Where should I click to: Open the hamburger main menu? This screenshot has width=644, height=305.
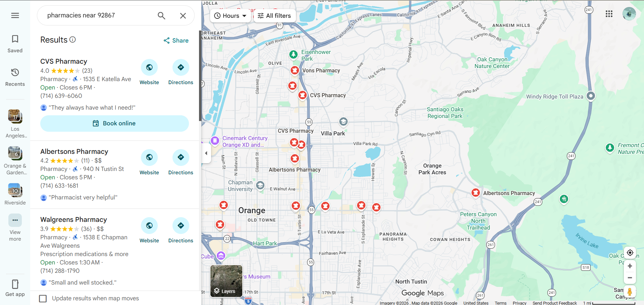(x=15, y=15)
